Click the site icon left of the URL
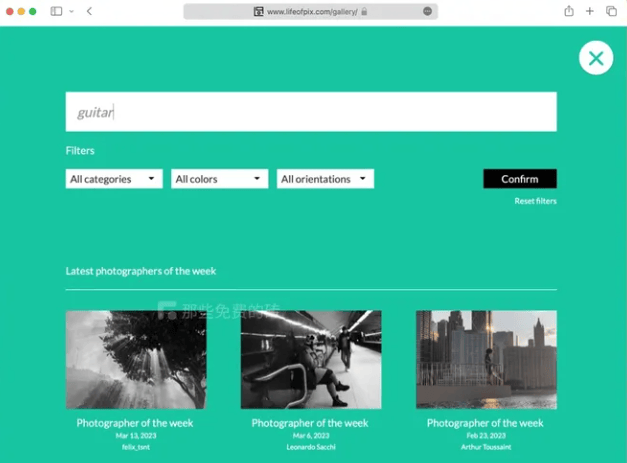The image size is (627, 463). click(258, 11)
